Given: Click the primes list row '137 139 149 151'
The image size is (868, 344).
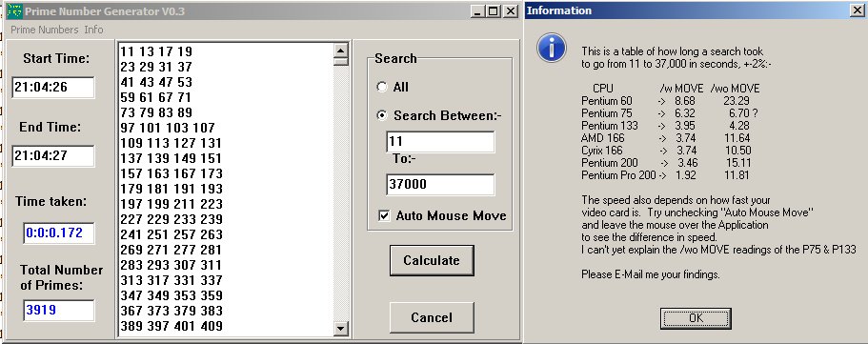Looking at the screenshot, I should pyautogui.click(x=172, y=158).
